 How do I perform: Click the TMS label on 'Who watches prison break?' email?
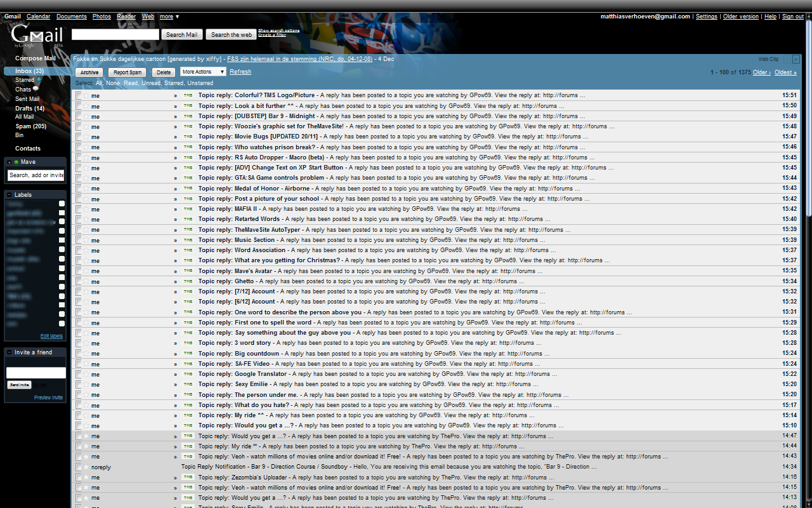(x=188, y=147)
